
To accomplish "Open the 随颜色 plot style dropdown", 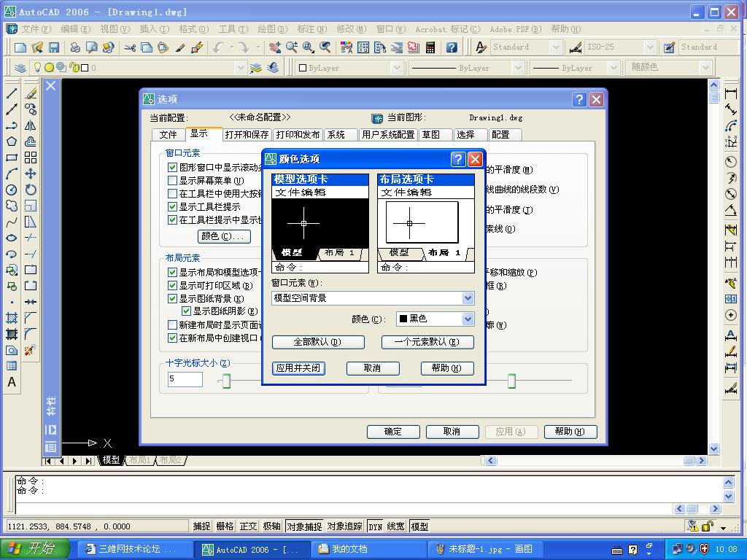I will coord(705,68).
